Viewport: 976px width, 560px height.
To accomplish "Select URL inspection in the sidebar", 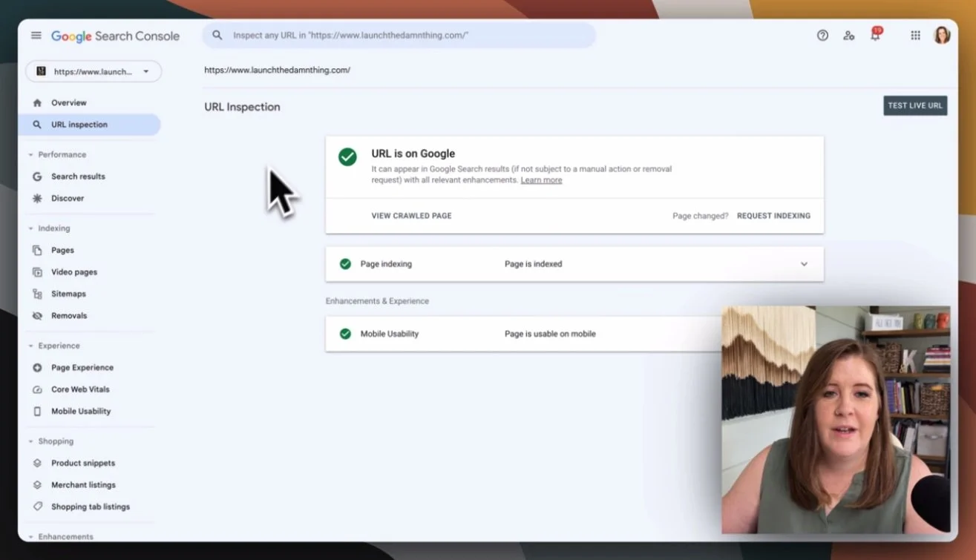I will pos(89,125).
